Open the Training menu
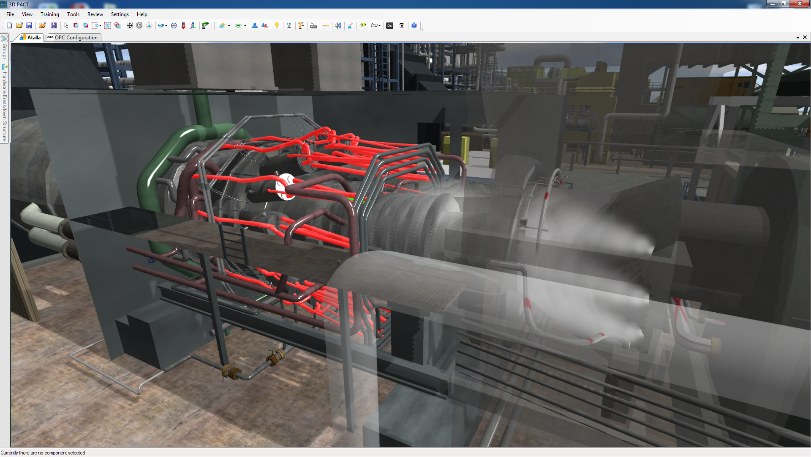The image size is (811, 457). [50, 15]
